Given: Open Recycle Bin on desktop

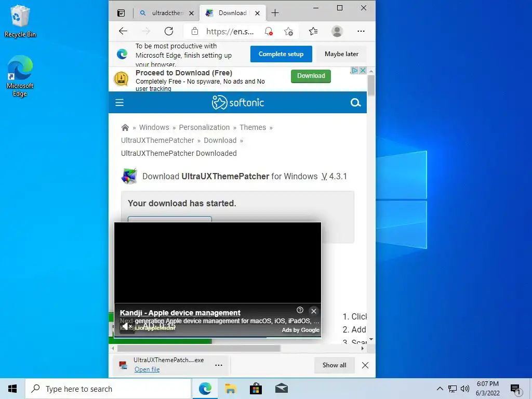Looking at the screenshot, I should click(20, 21).
